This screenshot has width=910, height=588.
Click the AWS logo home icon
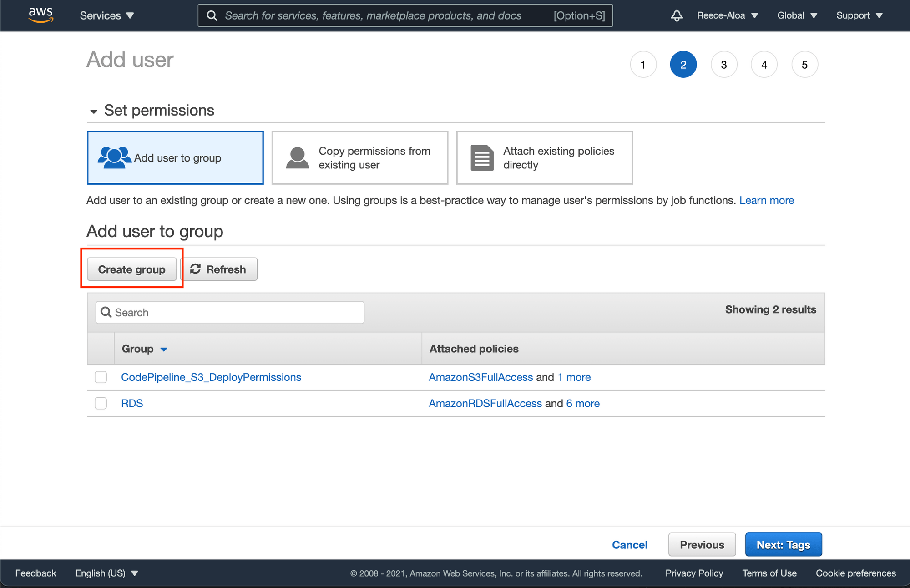tap(41, 15)
